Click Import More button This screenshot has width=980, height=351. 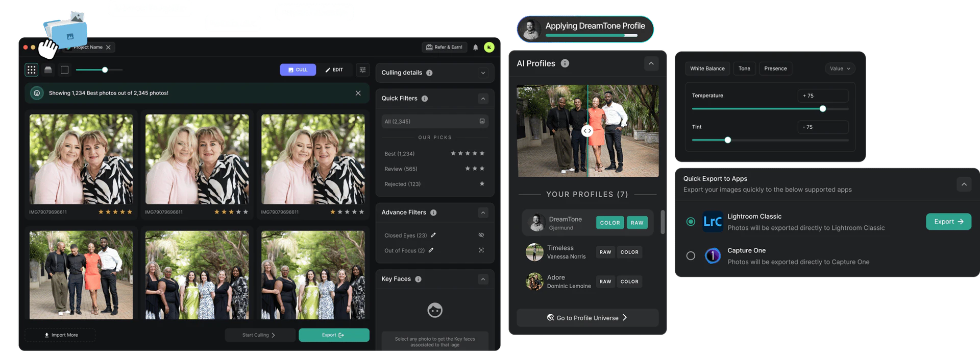coord(60,335)
